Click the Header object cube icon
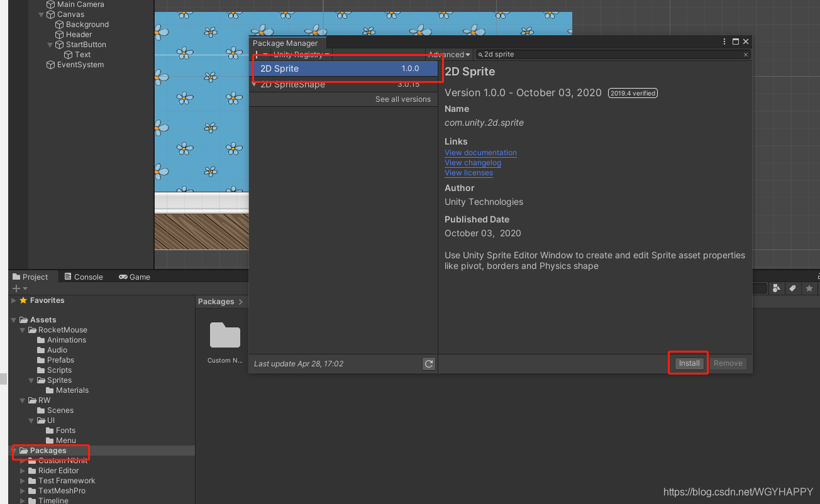The width and height of the screenshot is (820, 504). 60,35
